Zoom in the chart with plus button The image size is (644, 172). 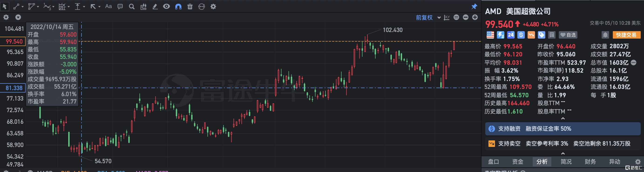point(475,17)
